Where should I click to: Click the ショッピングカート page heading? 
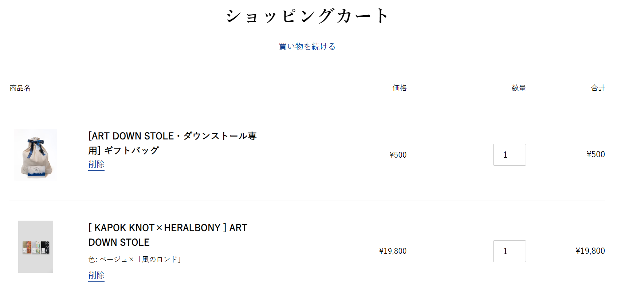coord(308,16)
